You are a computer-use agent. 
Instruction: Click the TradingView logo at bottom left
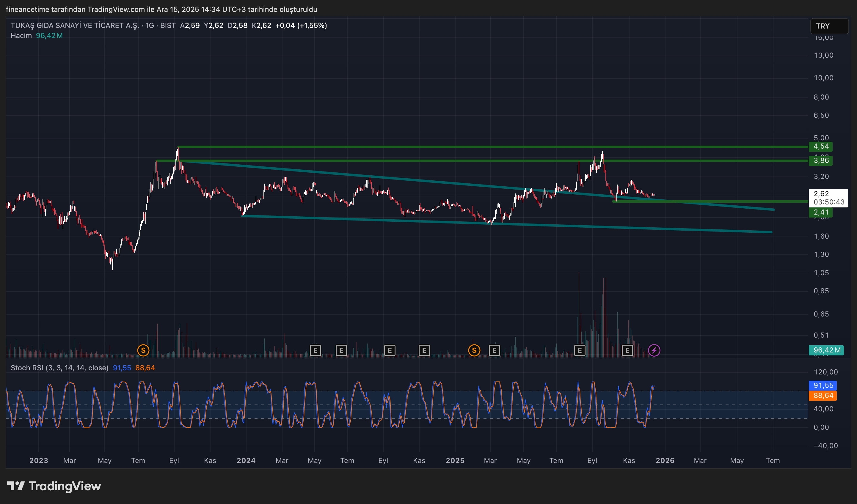click(54, 486)
